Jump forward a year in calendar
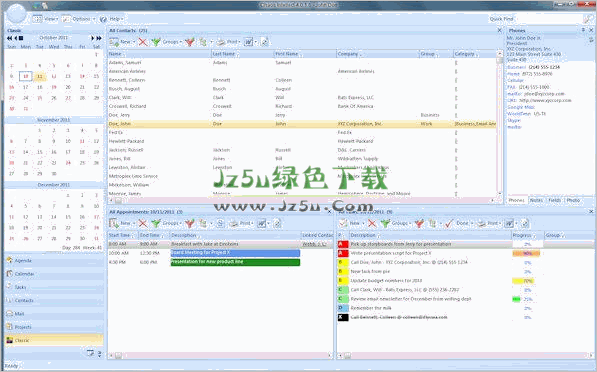597x372 pixels. tap(99, 38)
